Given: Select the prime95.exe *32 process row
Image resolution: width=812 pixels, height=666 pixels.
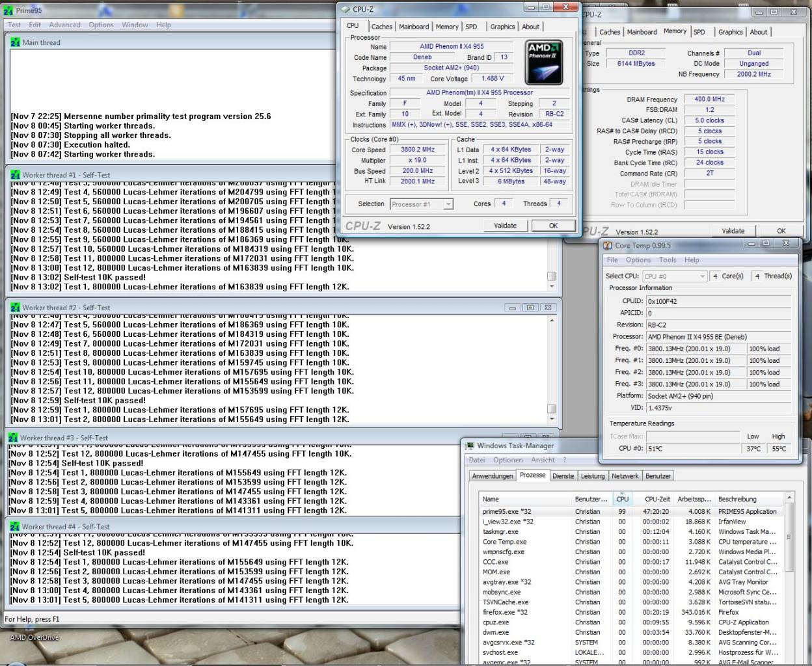Looking at the screenshot, I should tap(631, 511).
